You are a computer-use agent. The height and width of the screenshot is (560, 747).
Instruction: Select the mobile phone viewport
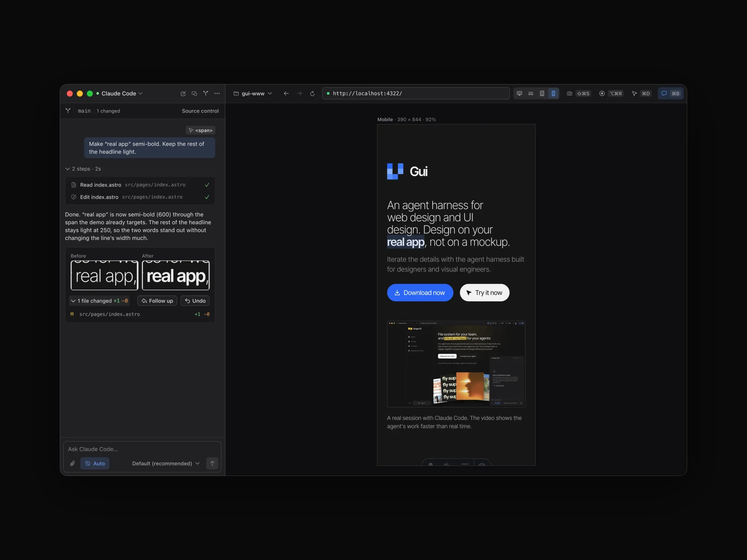(x=553, y=94)
